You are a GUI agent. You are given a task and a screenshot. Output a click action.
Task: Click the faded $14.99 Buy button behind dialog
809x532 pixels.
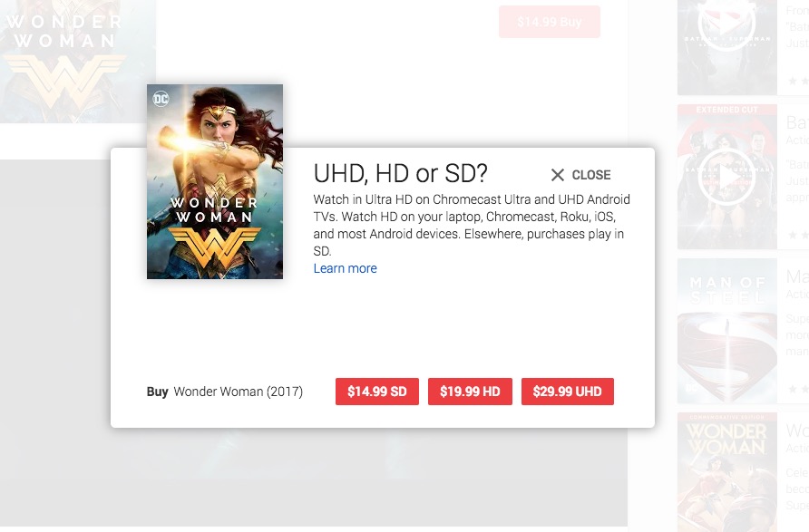tap(550, 22)
